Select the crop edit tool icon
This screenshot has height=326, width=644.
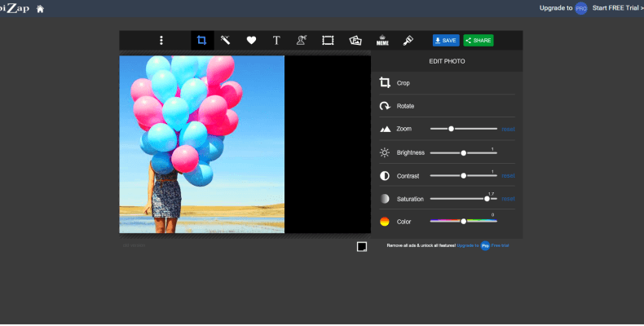[x=201, y=40]
